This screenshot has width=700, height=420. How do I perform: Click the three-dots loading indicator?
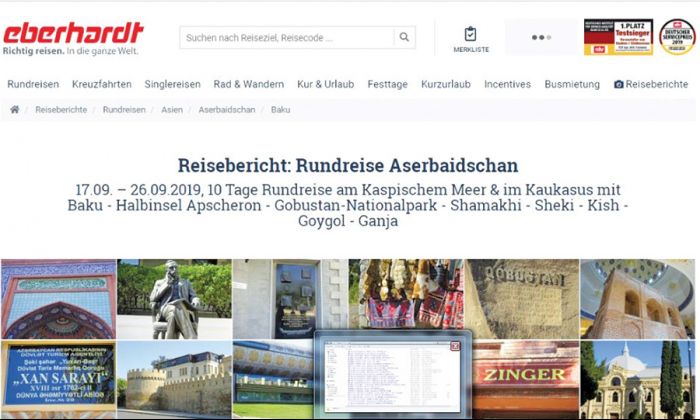541,38
